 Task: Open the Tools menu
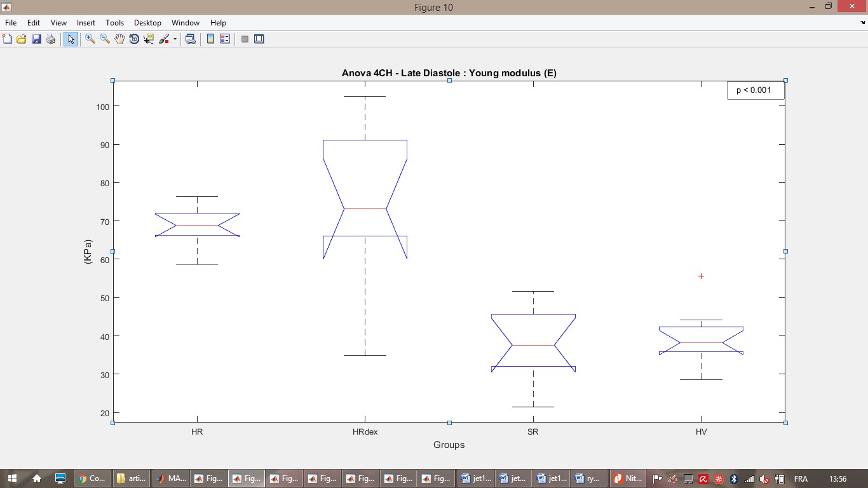pos(114,23)
